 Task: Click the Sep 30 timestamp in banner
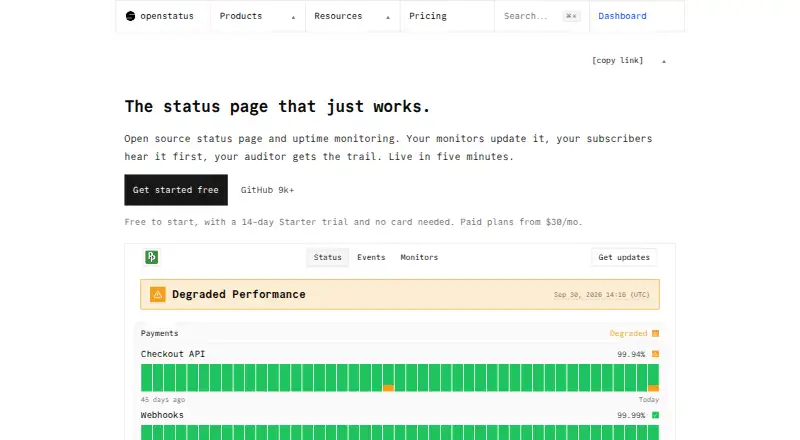pyautogui.click(x=602, y=295)
